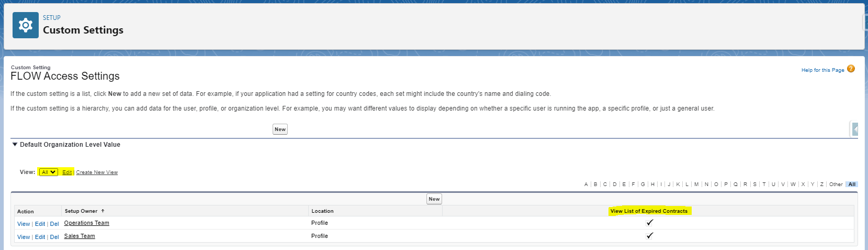Filter list by Other

pos(836,184)
